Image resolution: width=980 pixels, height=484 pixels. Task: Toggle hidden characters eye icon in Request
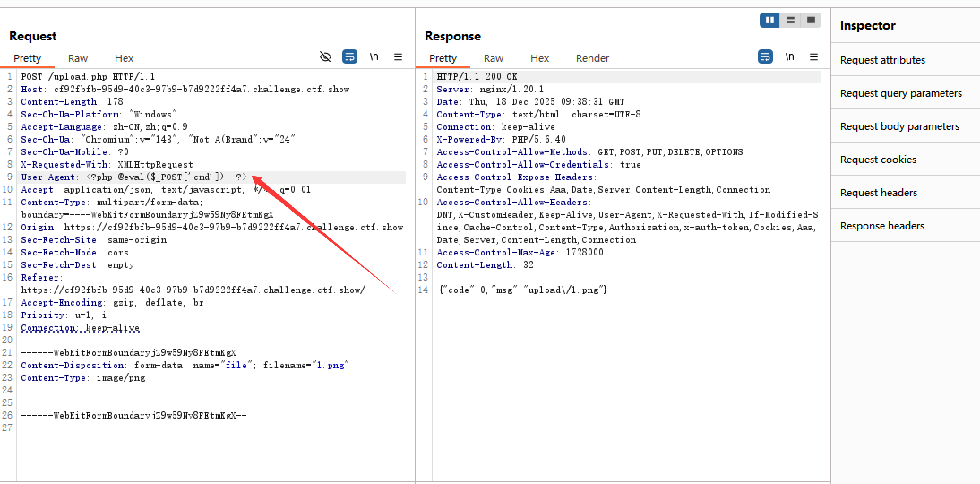click(325, 57)
